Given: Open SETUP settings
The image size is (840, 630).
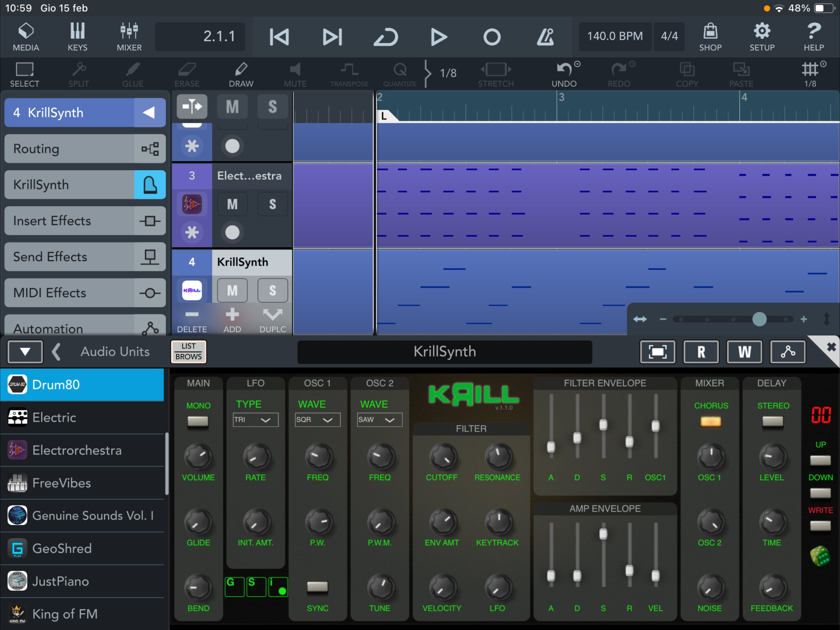Looking at the screenshot, I should (x=762, y=37).
